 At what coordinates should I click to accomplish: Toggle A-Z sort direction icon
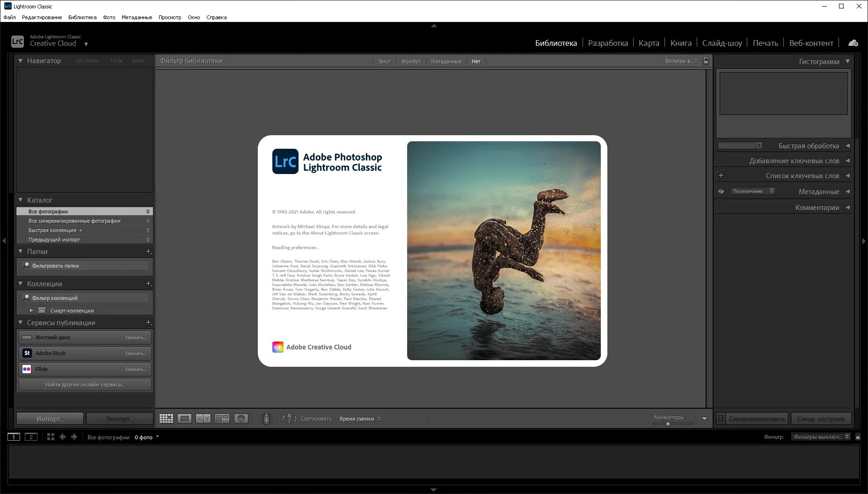[x=289, y=419]
